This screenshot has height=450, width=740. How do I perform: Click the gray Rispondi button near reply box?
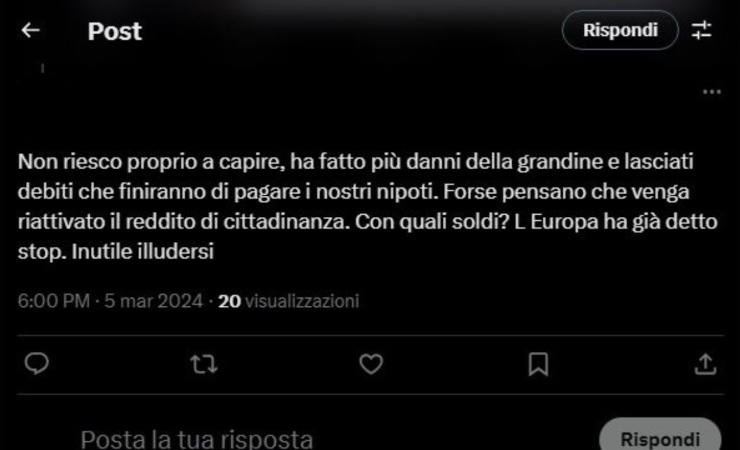point(660,438)
